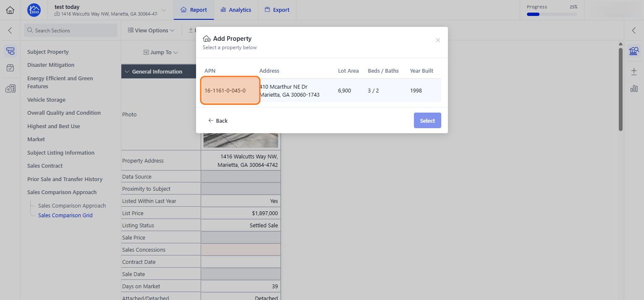Select the sections outline icon in left rail
The image size is (644, 300).
[10, 51]
